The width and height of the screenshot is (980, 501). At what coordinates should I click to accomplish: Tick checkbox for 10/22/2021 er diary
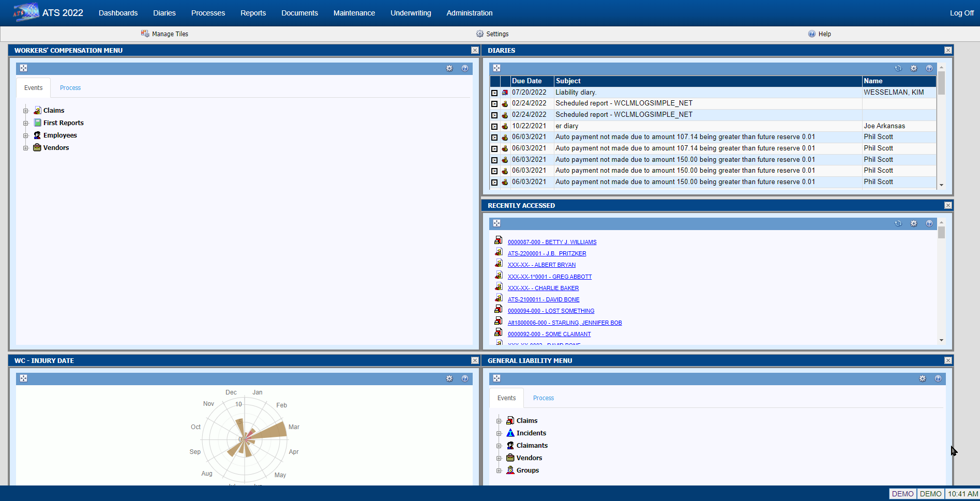point(494,126)
